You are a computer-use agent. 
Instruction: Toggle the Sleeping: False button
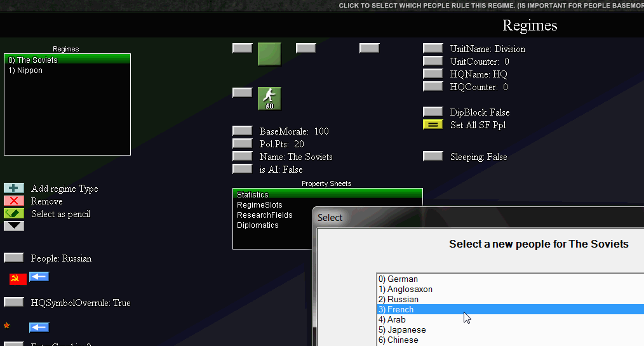tap(433, 156)
